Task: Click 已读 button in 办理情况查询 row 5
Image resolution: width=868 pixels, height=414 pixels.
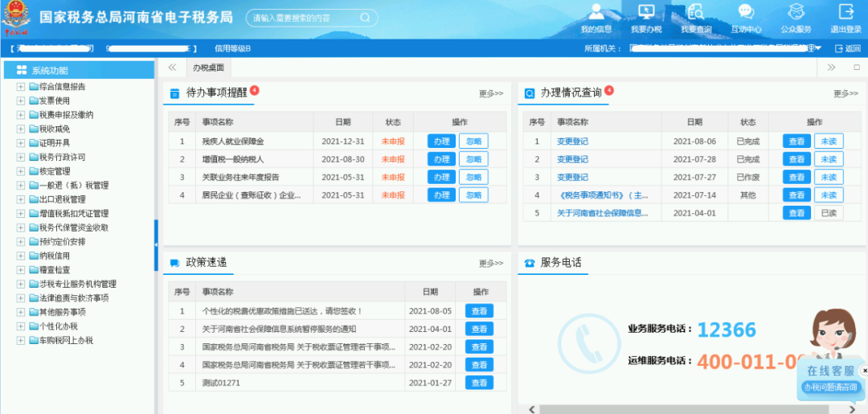Action: pos(829,213)
